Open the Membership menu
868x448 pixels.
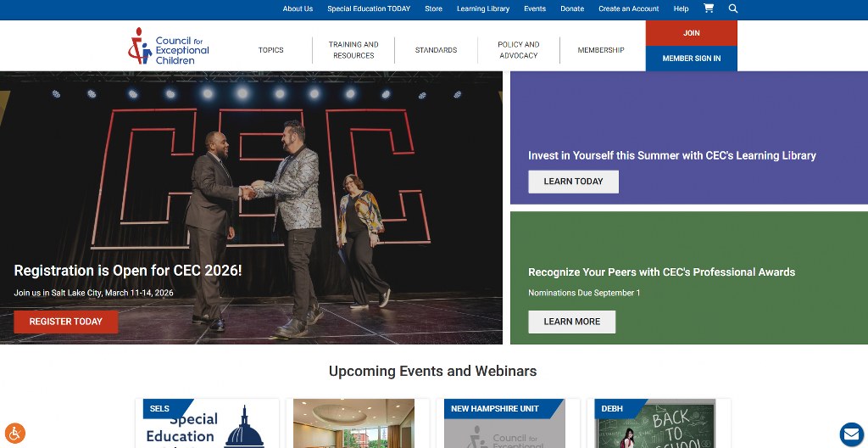click(601, 50)
